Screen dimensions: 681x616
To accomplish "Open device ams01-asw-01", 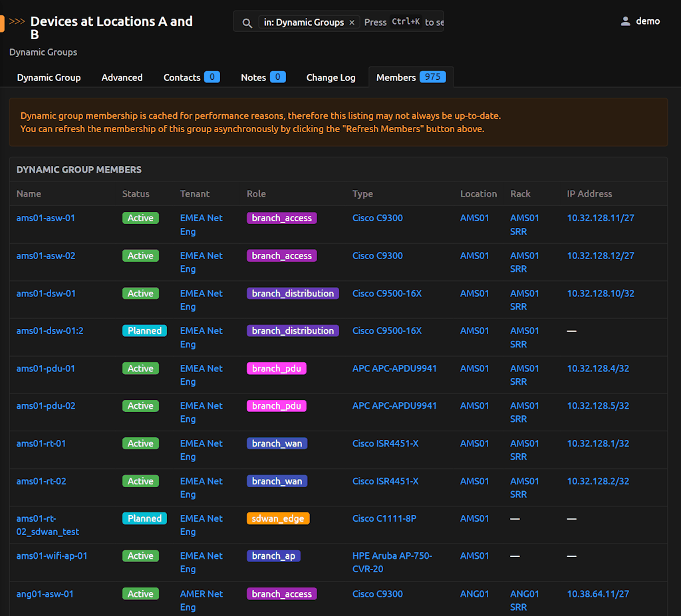I will (46, 218).
